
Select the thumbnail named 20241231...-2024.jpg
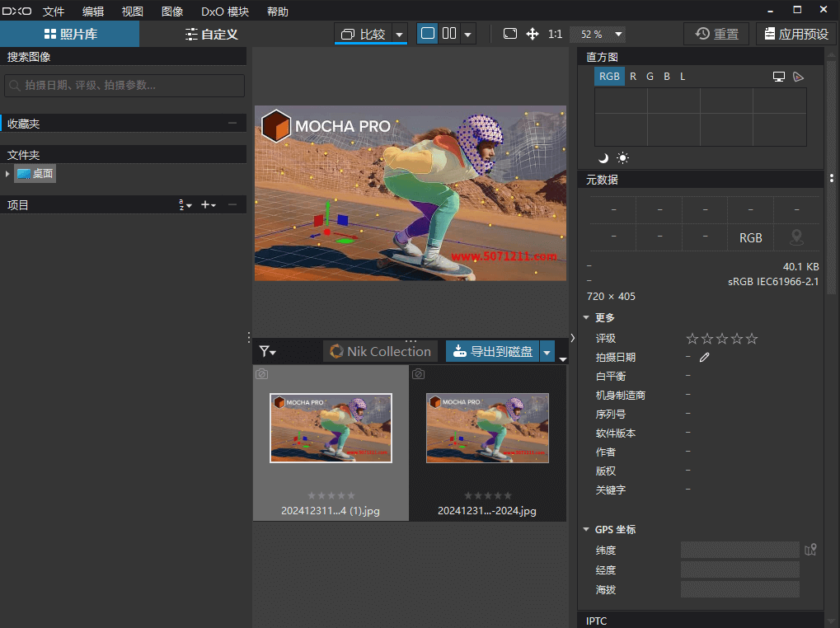point(487,428)
